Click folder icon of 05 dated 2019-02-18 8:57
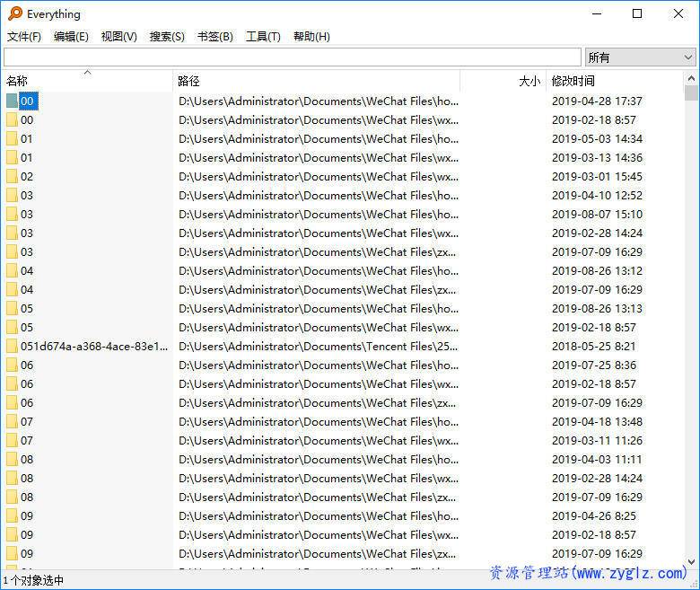Image resolution: width=700 pixels, height=590 pixels. [x=12, y=328]
